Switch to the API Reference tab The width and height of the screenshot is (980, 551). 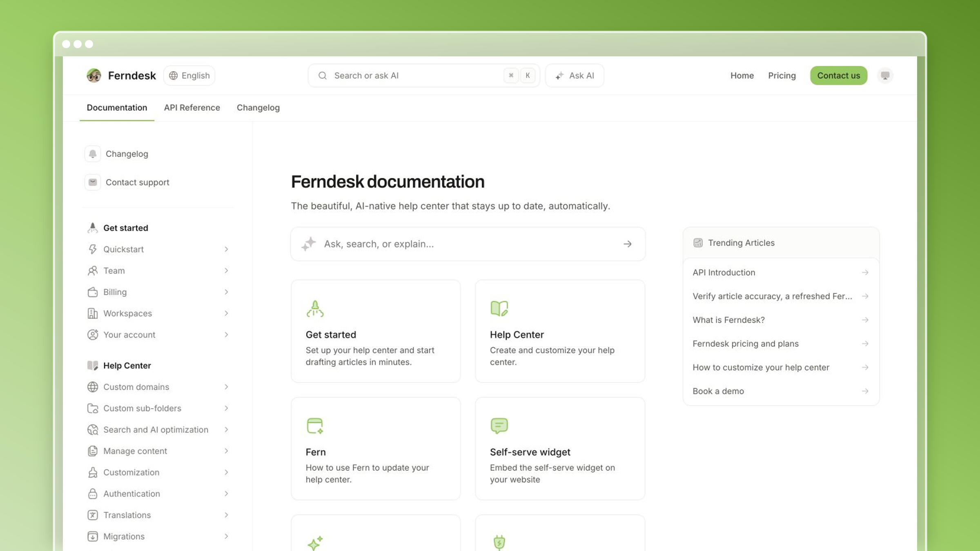pos(192,108)
